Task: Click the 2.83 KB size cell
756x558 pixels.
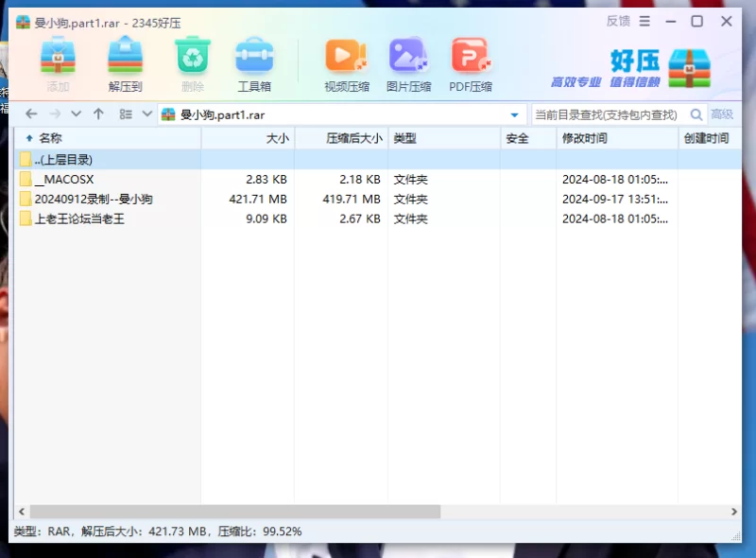Action: click(266, 179)
